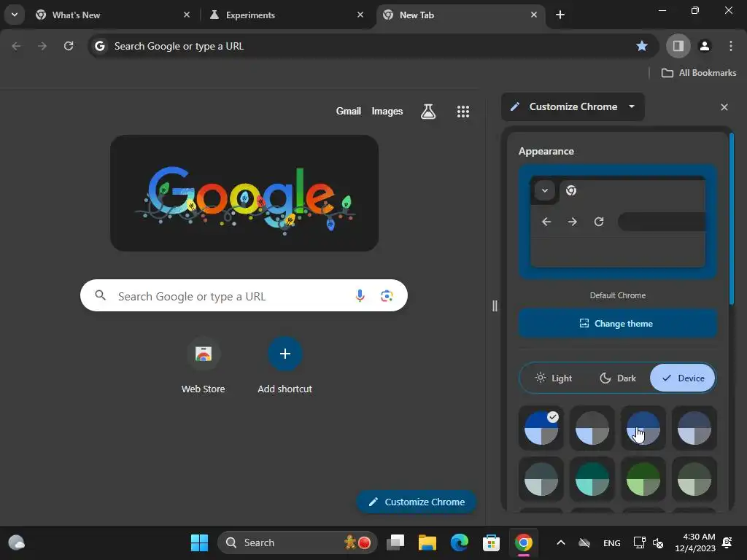Screen dimensions: 747x560
Task: Open Microsoft Store from the taskbar
Action: click(491, 542)
